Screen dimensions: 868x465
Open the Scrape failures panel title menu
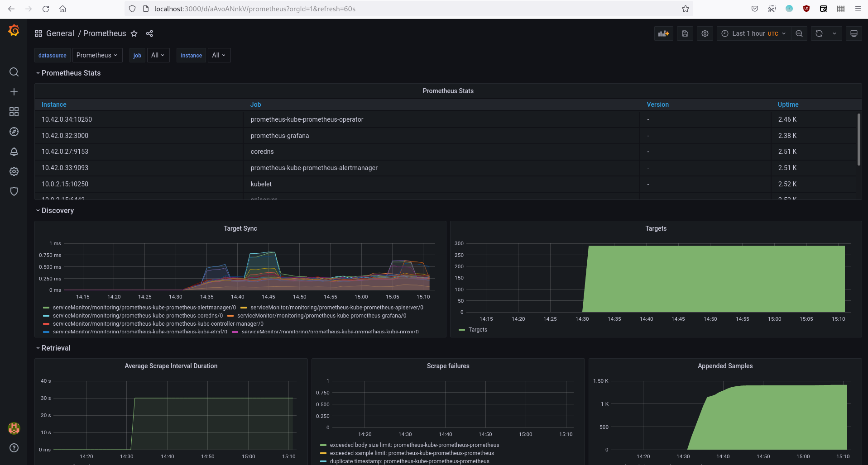448,366
